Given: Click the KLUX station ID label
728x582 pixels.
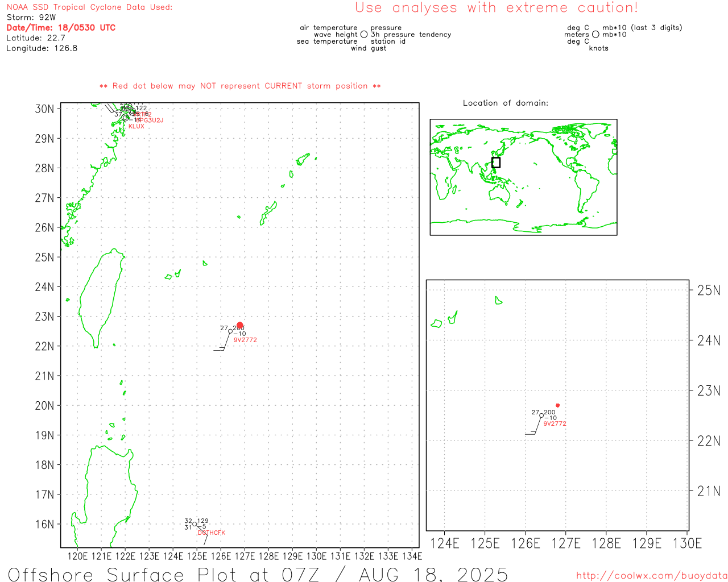Looking at the screenshot, I should point(136,126).
